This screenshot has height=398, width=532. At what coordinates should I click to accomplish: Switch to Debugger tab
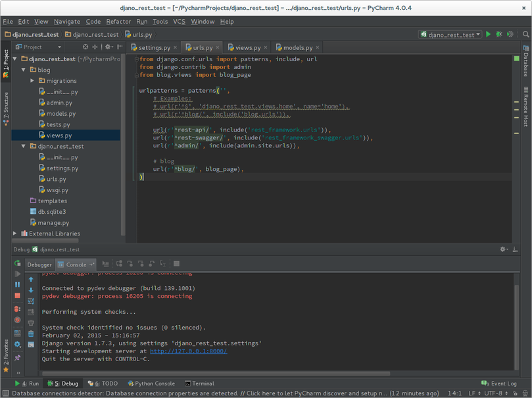point(39,264)
